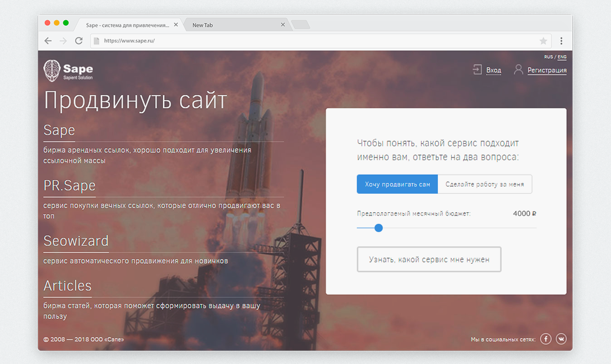Open the browser three-dot menu
Screen dimensions: 611x364
click(561, 41)
